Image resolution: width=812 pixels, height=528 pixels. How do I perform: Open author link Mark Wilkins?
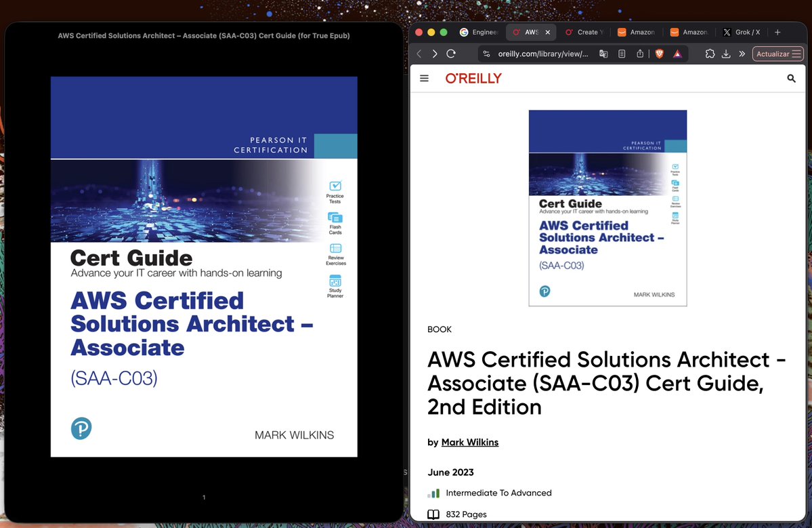pos(470,442)
